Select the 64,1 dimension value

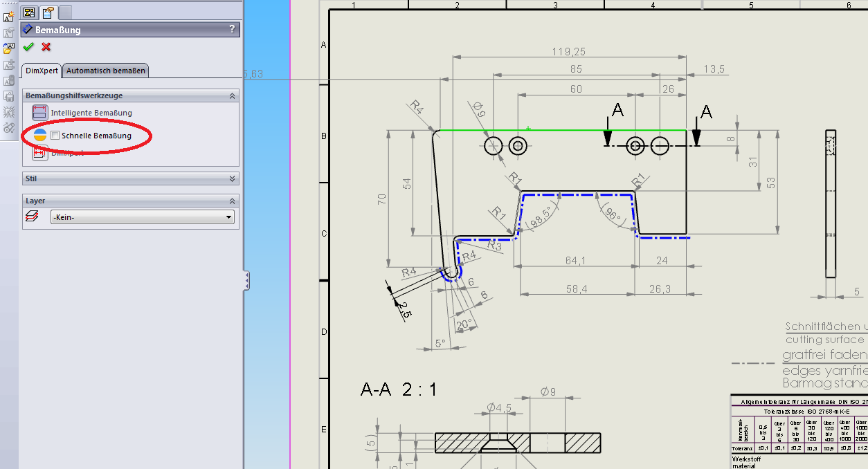(575, 260)
